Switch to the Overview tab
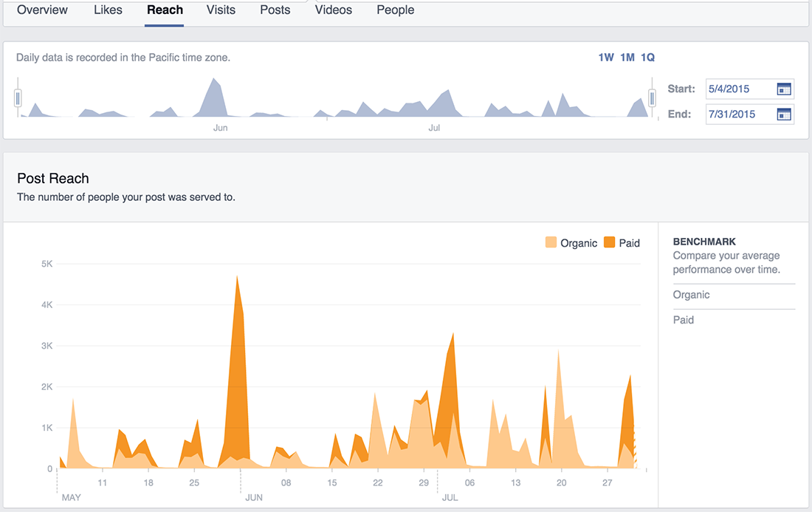 pos(43,10)
